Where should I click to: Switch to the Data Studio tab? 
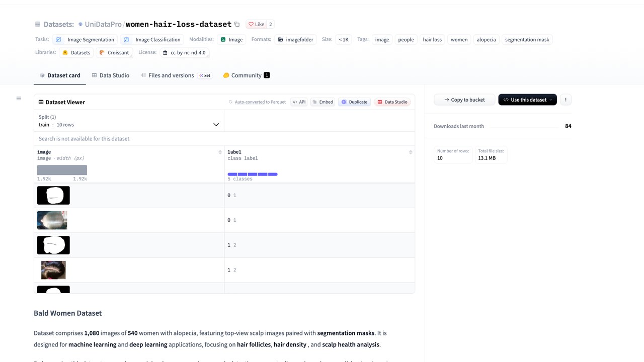tap(110, 75)
